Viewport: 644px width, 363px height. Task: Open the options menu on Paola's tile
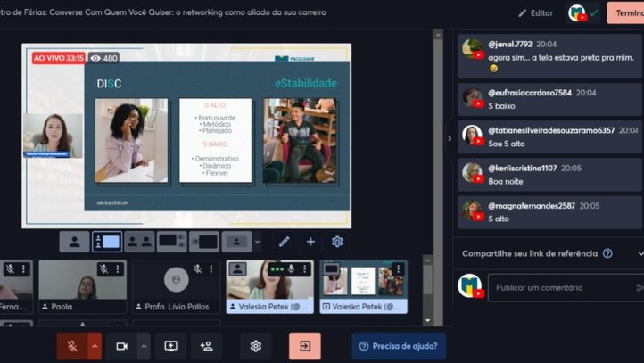point(119,269)
